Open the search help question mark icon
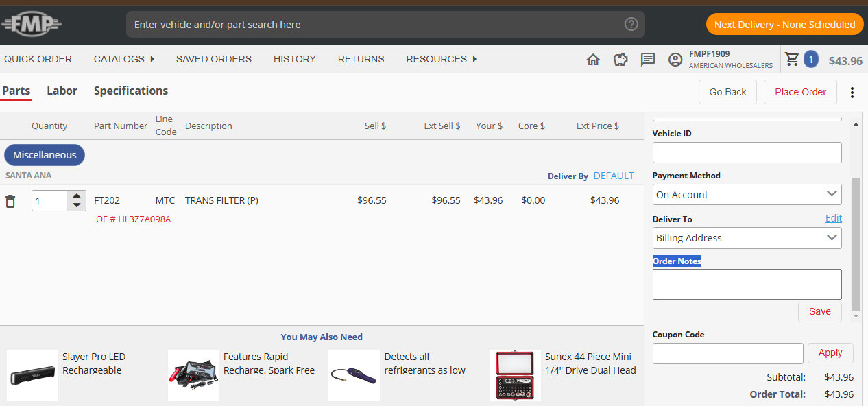The image size is (868, 406). (631, 25)
